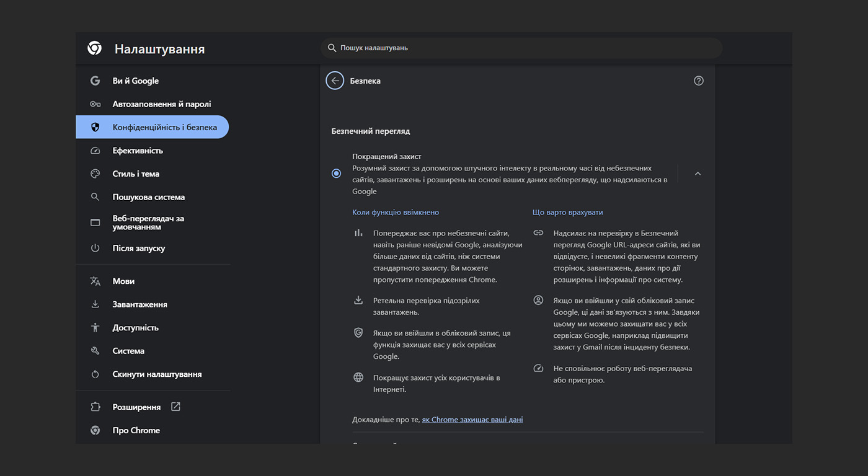Viewport: 868px width, 476px height.
Task: Click the bar chart icon beside Попереджає вас
Action: [x=358, y=232]
